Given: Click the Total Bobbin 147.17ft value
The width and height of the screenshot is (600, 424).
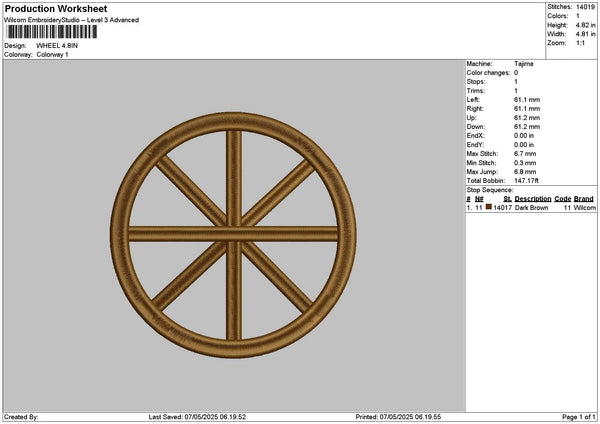Looking at the screenshot, I should coord(526,181).
